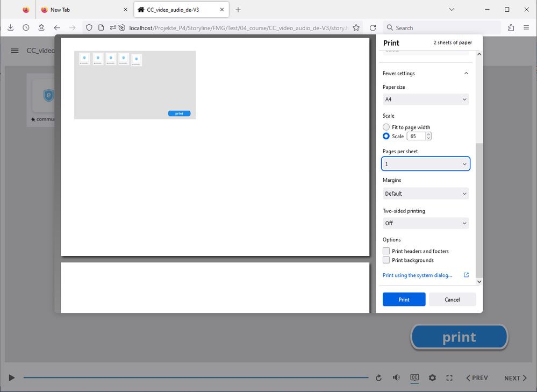Bookmark this page with the star icon
This screenshot has width=537, height=392.
click(x=356, y=28)
